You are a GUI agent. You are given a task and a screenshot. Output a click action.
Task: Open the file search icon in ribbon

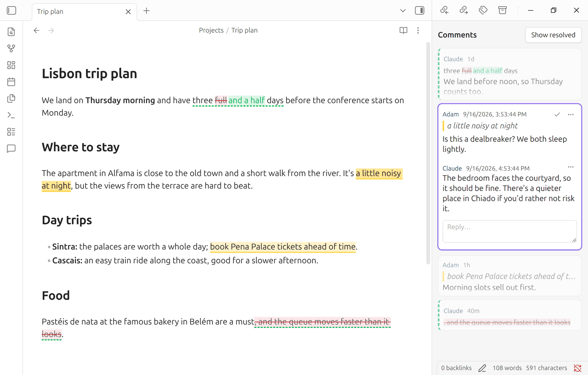pyautogui.click(x=11, y=32)
